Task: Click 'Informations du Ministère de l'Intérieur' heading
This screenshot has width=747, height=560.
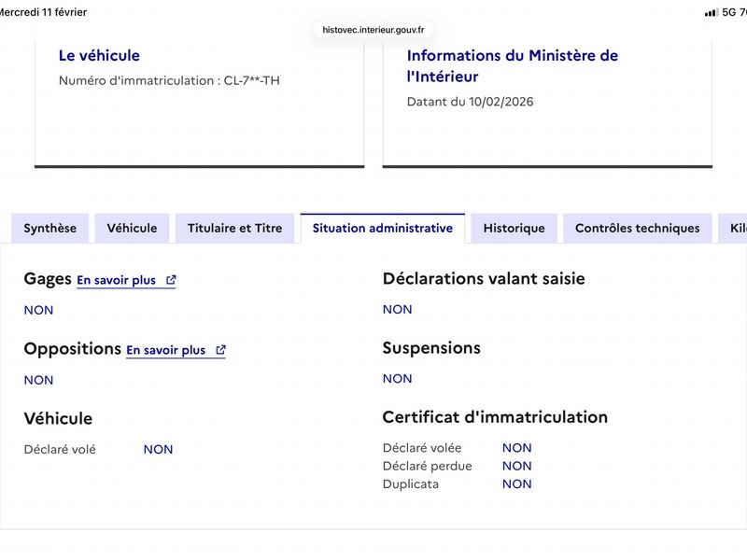Action: [513, 66]
